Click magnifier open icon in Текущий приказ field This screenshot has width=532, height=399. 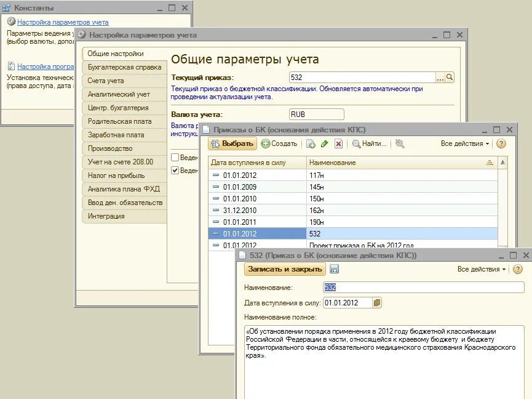pos(450,78)
